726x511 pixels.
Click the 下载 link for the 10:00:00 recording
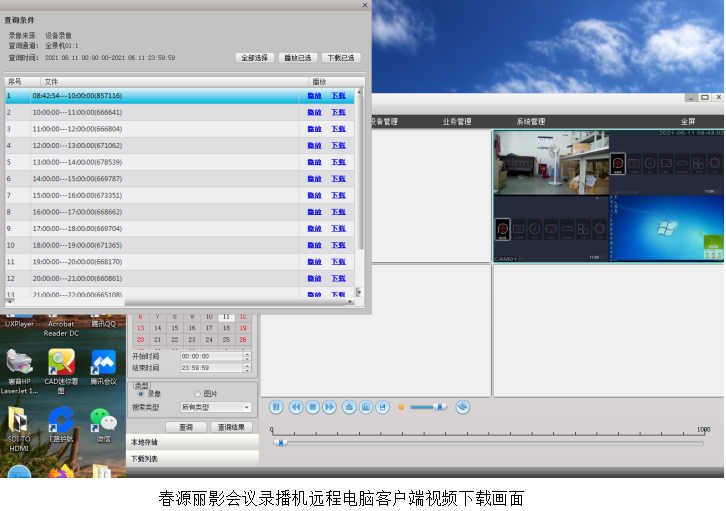pyautogui.click(x=338, y=112)
